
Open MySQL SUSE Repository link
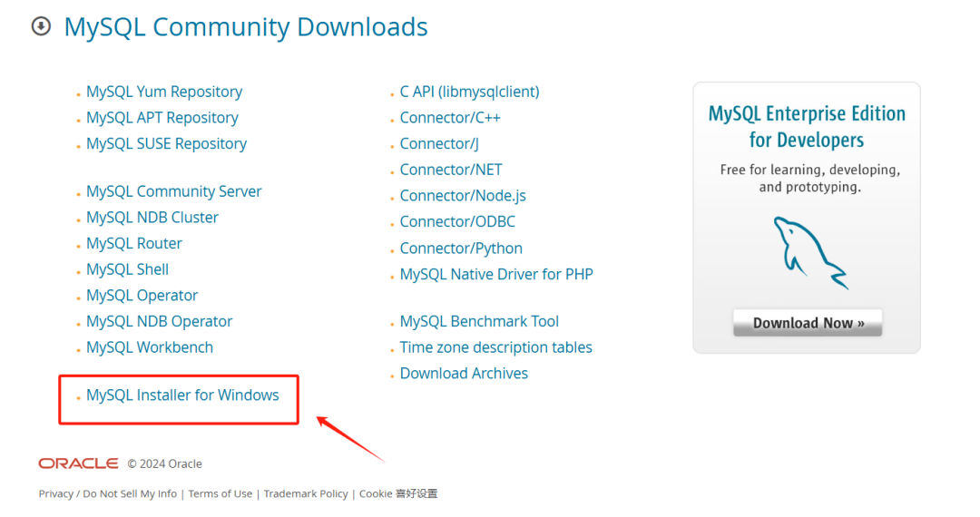click(166, 143)
